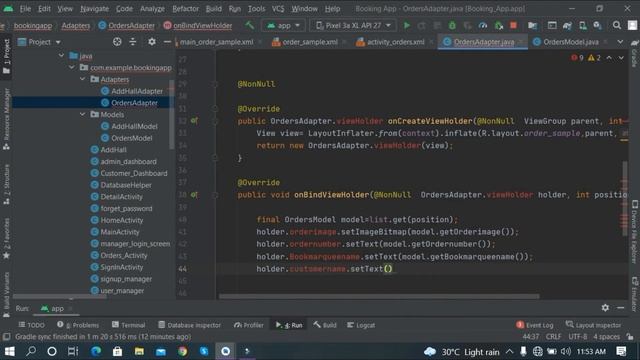Click override gutter icon beside onCreateViewHolder
Viewport: 640px width, 360px height.
coord(194,121)
